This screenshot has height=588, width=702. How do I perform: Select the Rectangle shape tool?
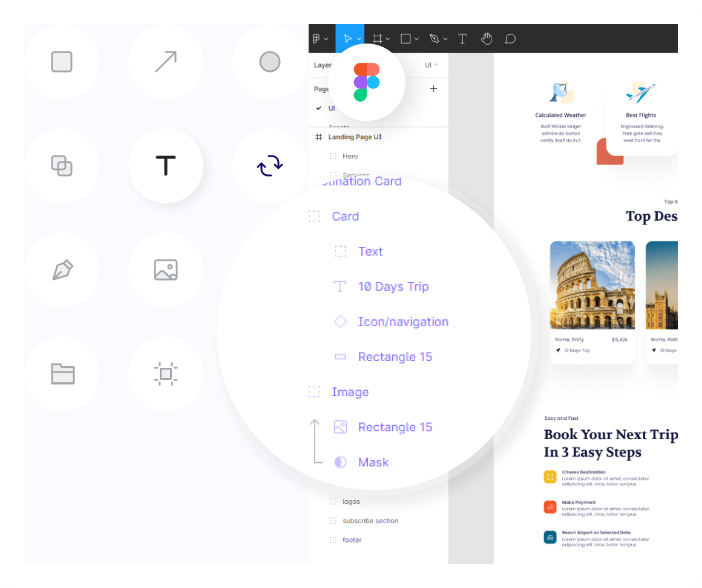(404, 38)
